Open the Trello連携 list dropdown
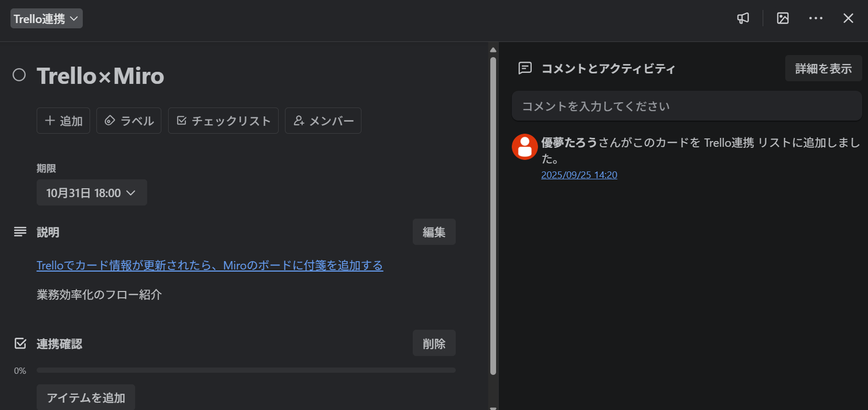The height and width of the screenshot is (410, 868). pos(46,18)
